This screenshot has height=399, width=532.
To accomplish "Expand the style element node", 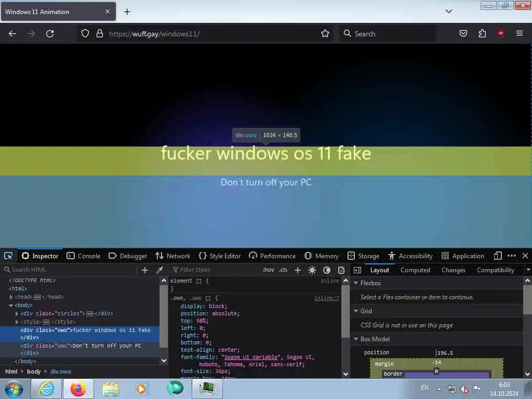I will click(17, 322).
